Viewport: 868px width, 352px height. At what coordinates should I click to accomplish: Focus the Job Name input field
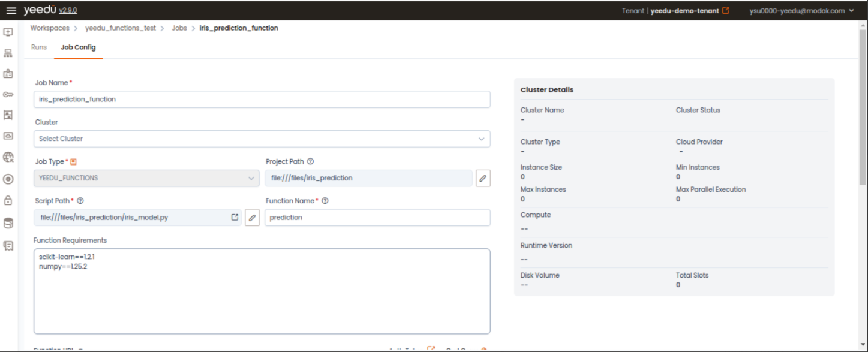262,100
